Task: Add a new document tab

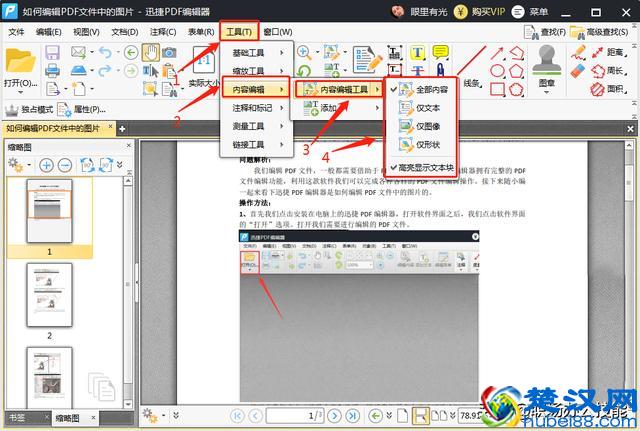Action: [x=122, y=129]
